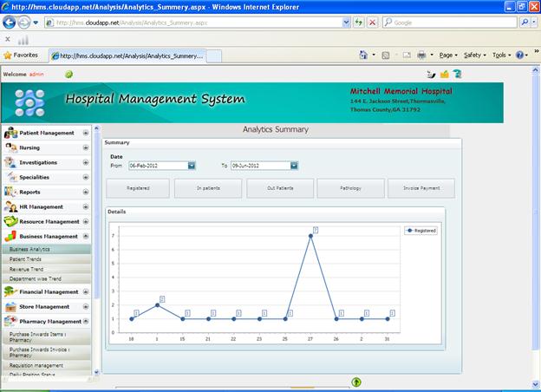The width and height of the screenshot is (541, 392).
Task: Click the printer icon in IE toolbar
Action: pyautogui.click(x=420, y=55)
